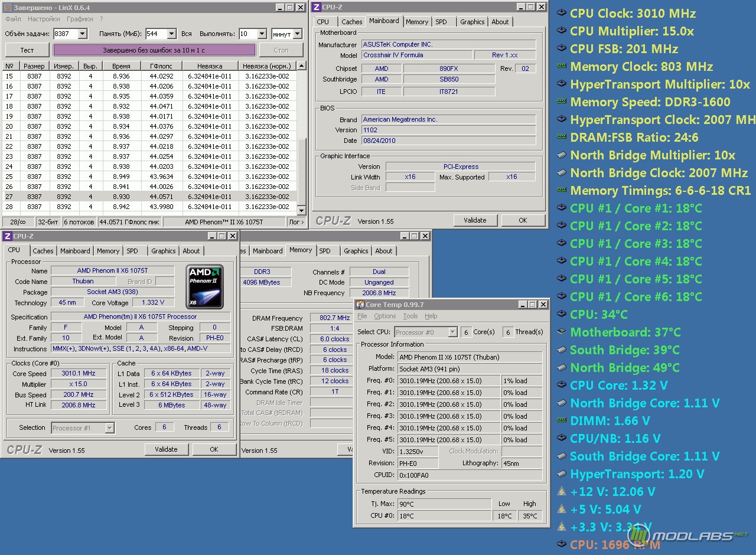Screen dimensions: 756x555
Task: Click the Core Temp title bar icon
Action: pyautogui.click(x=360, y=305)
